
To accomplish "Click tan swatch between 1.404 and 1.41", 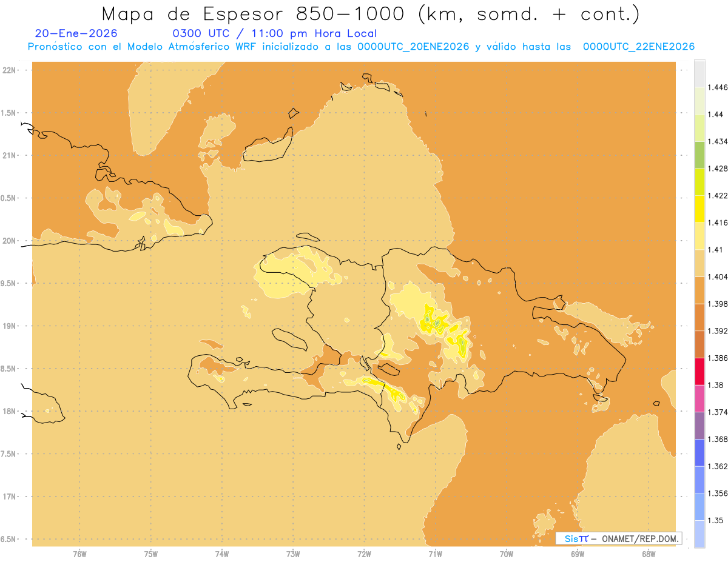I will (x=699, y=263).
